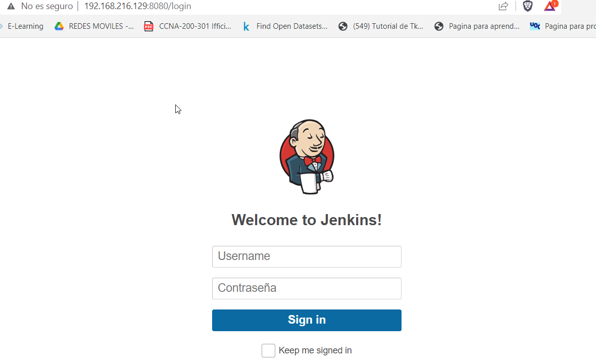
Task: Click the Contraseña password field
Action: 307,288
